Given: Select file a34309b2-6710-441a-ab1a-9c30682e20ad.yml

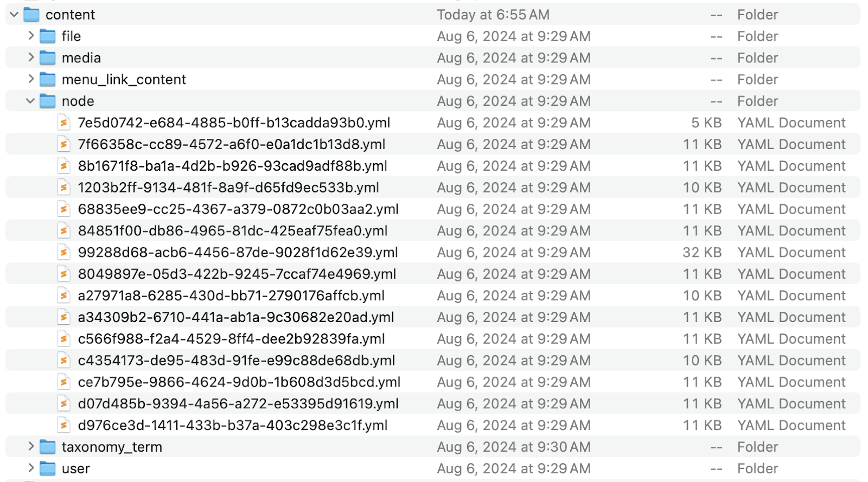Looking at the screenshot, I should (236, 317).
